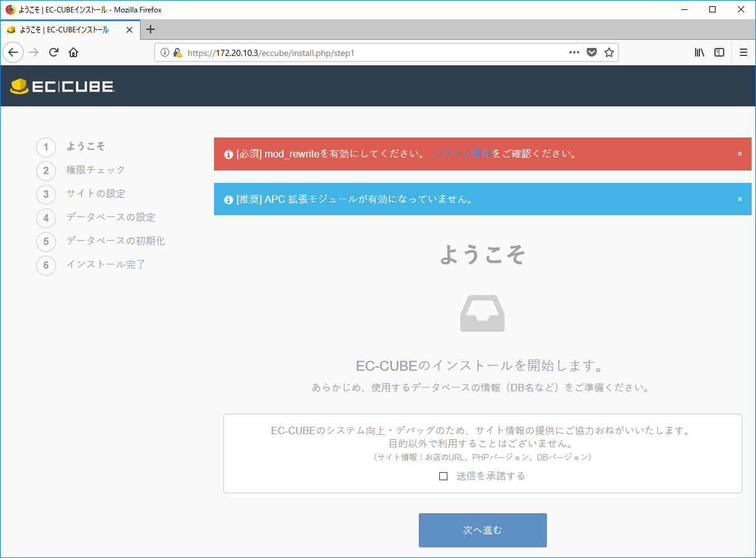Dismiss the blue APC module alert
Viewport: 756px width, 558px height.
click(740, 199)
